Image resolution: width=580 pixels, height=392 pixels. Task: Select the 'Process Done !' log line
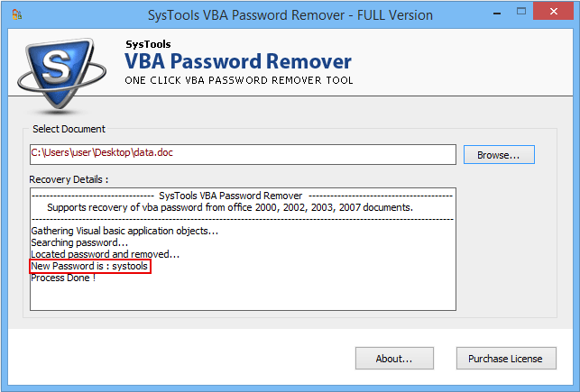coord(63,278)
